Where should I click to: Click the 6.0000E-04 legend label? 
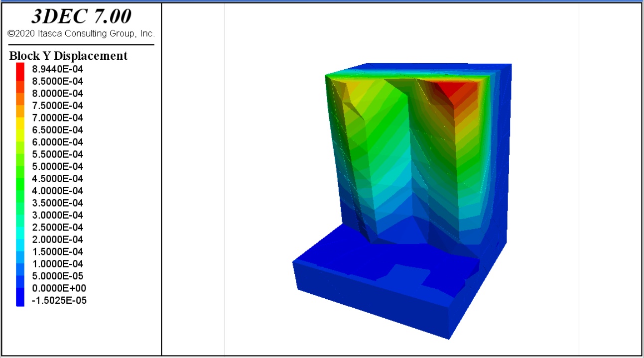click(x=57, y=142)
